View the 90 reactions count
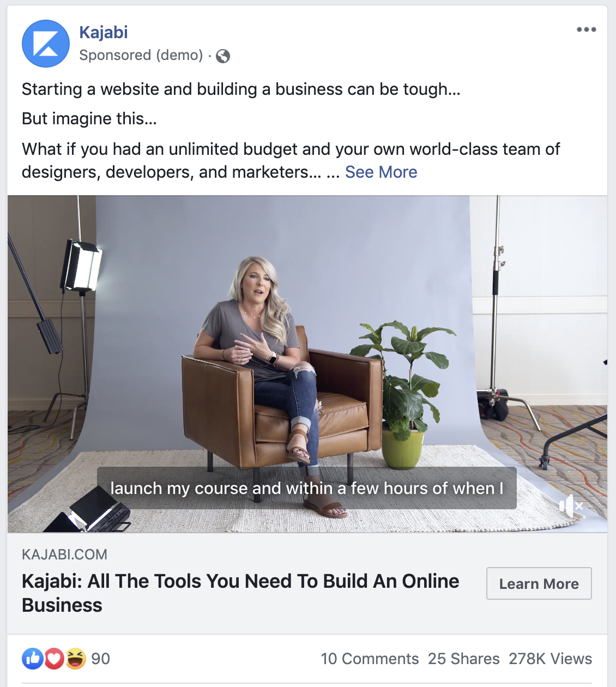 pos(101,659)
